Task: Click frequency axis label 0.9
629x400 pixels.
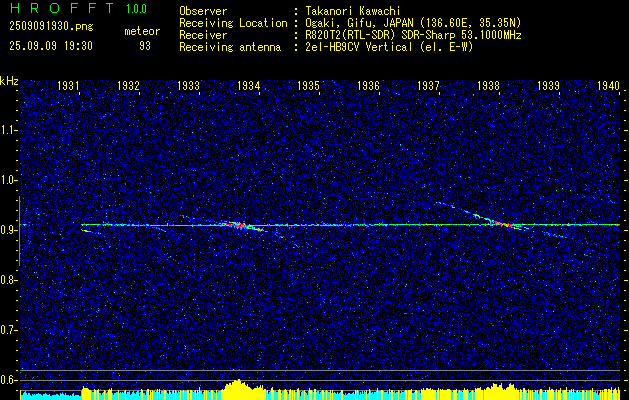Action: click(8, 230)
